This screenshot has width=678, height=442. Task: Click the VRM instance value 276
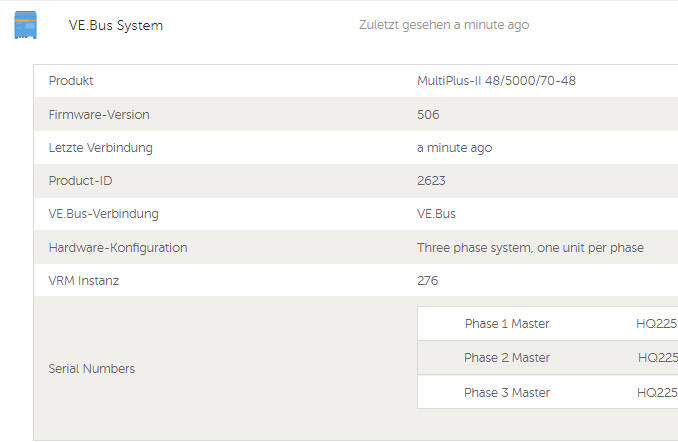coord(428,281)
